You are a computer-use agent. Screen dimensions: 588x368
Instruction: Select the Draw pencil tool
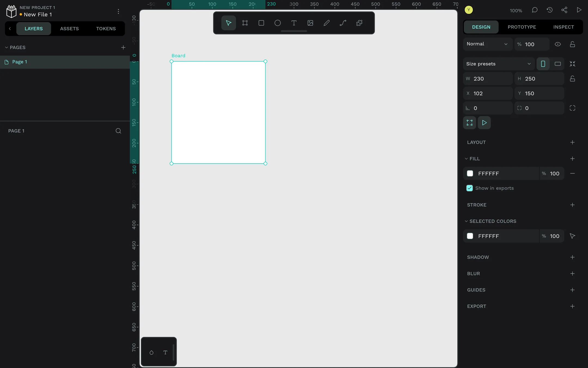pos(326,23)
